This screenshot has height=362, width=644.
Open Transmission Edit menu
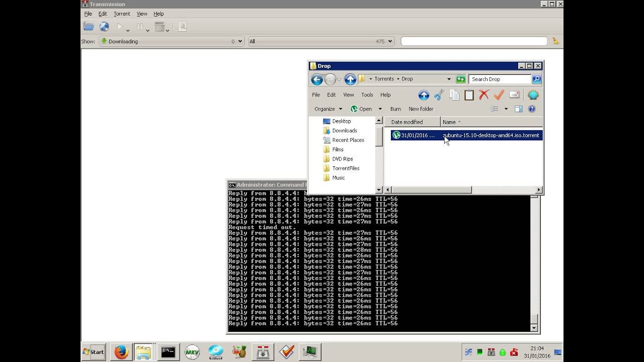pos(103,14)
